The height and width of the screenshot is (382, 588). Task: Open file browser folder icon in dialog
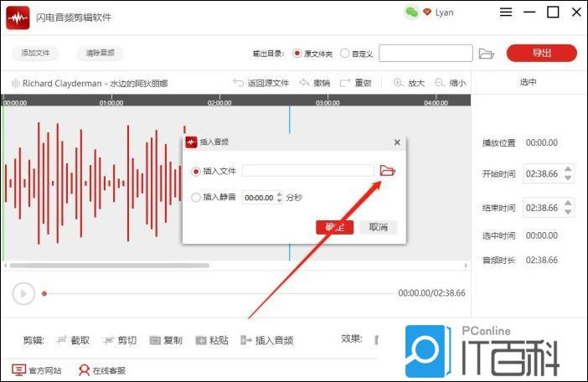tap(387, 171)
